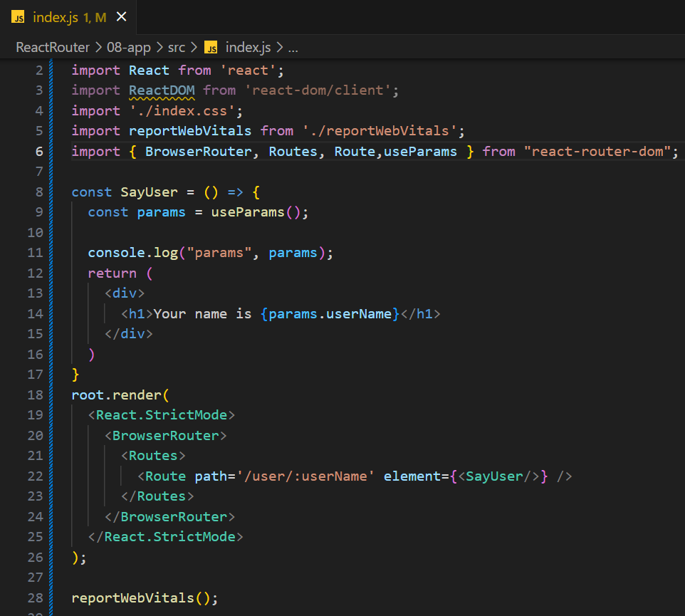Click line number 6 in gutter
Image resolution: width=685 pixels, height=616 pixels.
coord(39,152)
